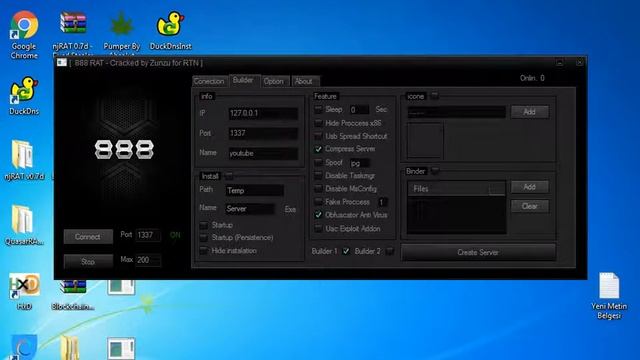Toggle the Builder 1 checkbox
The height and width of the screenshot is (360, 640).
346,251
